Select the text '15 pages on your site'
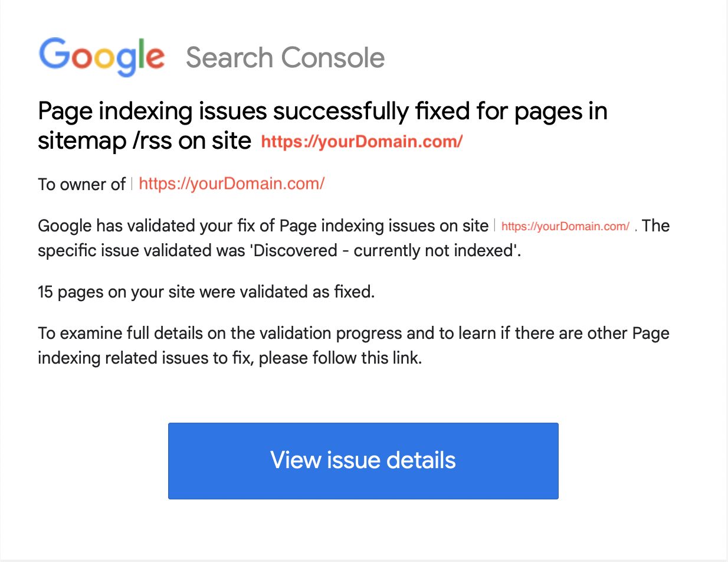The width and height of the screenshot is (728, 562). point(118,292)
